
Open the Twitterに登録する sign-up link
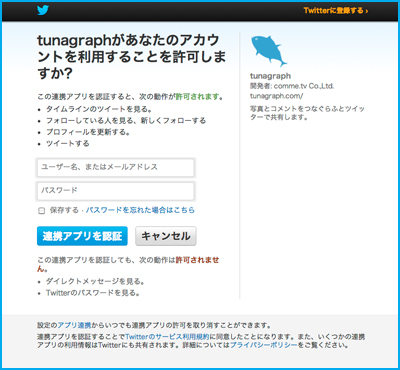(336, 11)
